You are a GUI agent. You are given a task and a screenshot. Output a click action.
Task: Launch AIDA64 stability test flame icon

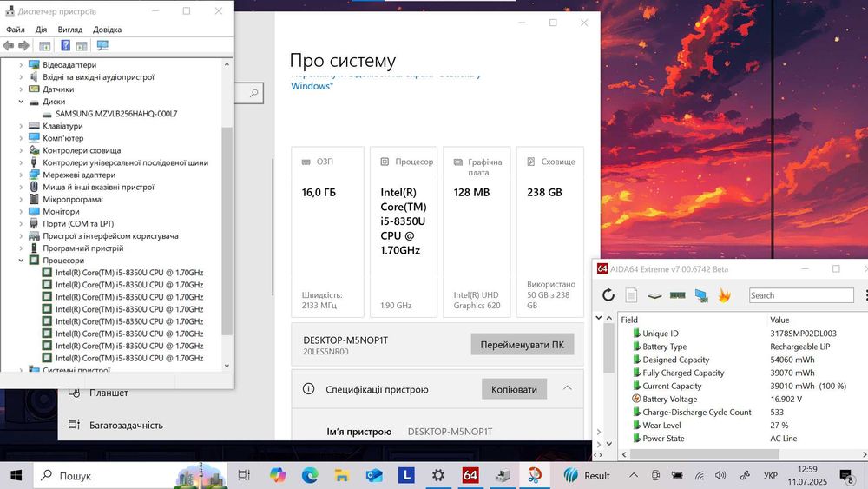tap(724, 295)
